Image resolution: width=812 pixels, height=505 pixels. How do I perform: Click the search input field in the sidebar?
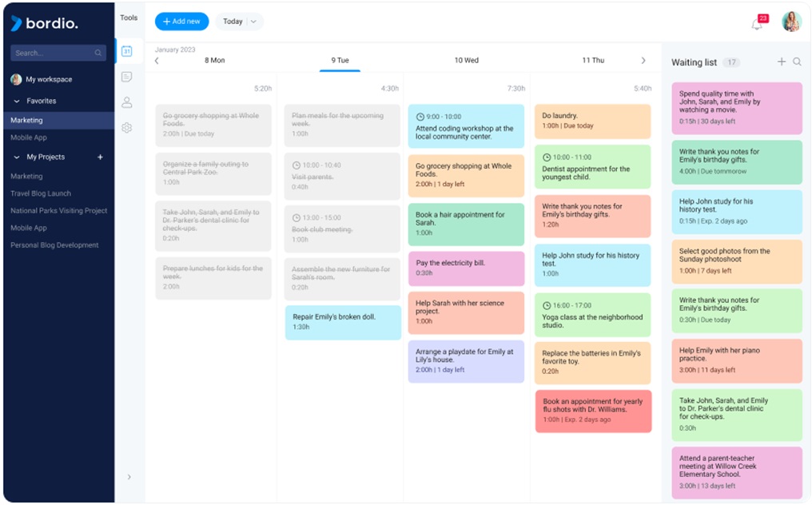pos(56,52)
